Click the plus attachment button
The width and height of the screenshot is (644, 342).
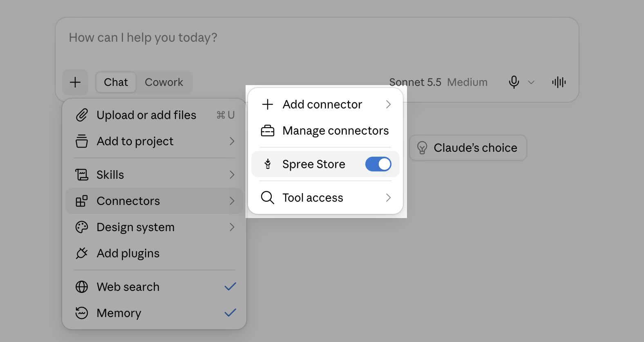[x=75, y=82]
